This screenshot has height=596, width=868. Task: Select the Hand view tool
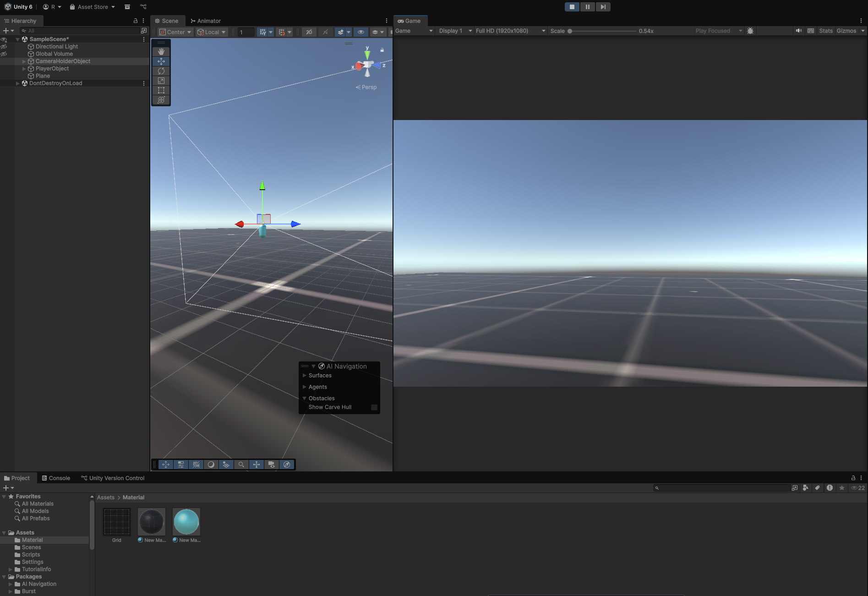point(161,52)
